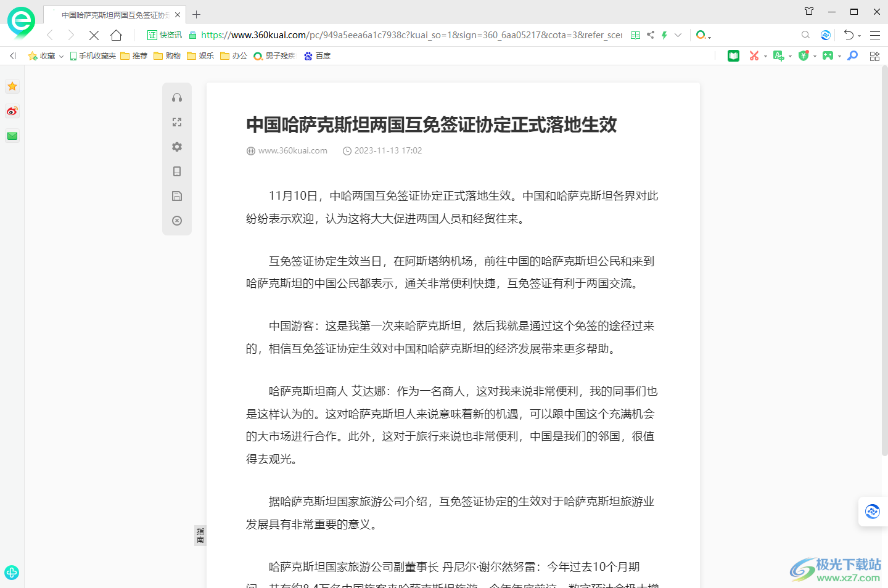888x588 pixels.
Task: Expand the payment shield dropdown arrow
Action: (x=815, y=57)
